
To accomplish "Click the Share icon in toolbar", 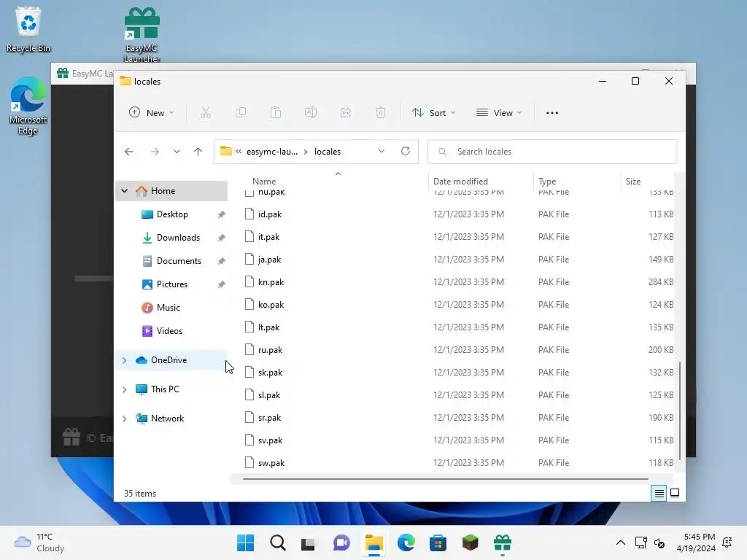I will (x=345, y=113).
